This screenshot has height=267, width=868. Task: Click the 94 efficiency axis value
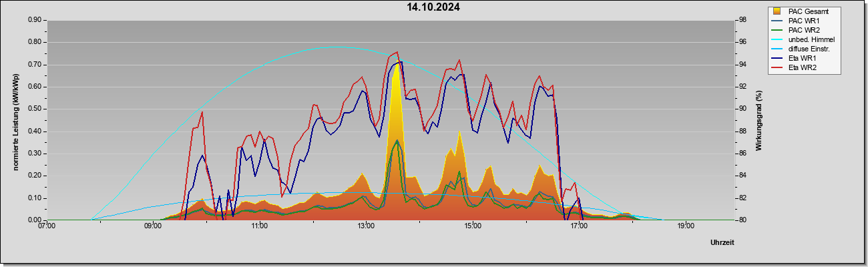click(743, 65)
